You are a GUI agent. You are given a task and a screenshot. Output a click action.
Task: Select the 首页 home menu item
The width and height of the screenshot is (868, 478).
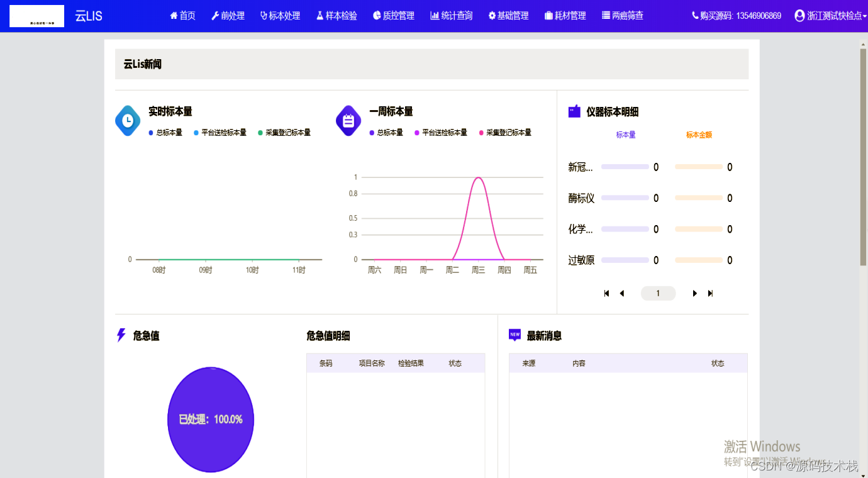182,16
